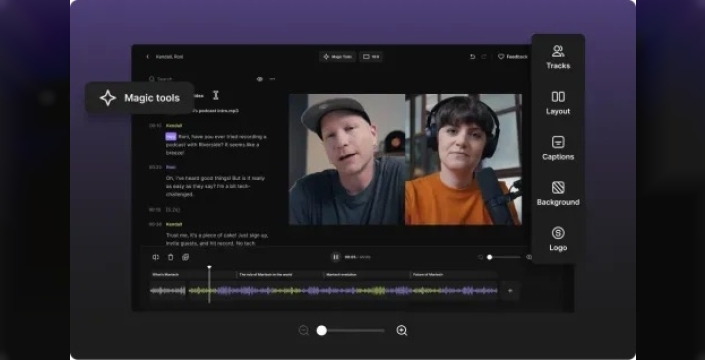Screen dimensions: 705x360
Task: Click the man in cap video tile
Action: [x=347, y=159]
